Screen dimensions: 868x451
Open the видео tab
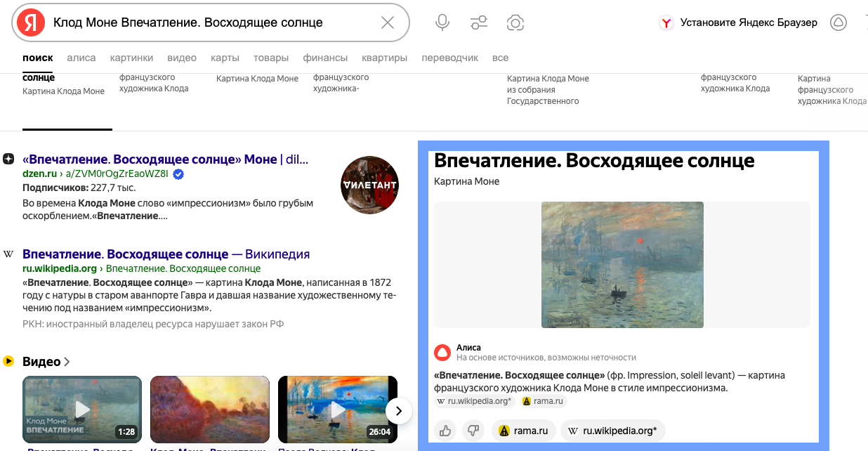click(181, 58)
